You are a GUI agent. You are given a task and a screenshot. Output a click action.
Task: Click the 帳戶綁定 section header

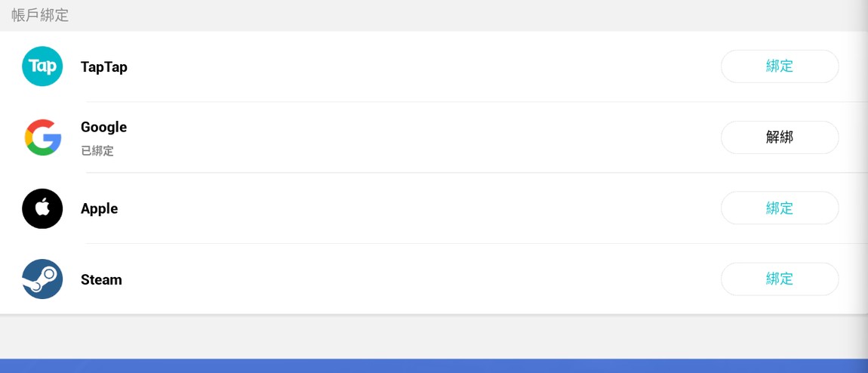click(x=41, y=15)
